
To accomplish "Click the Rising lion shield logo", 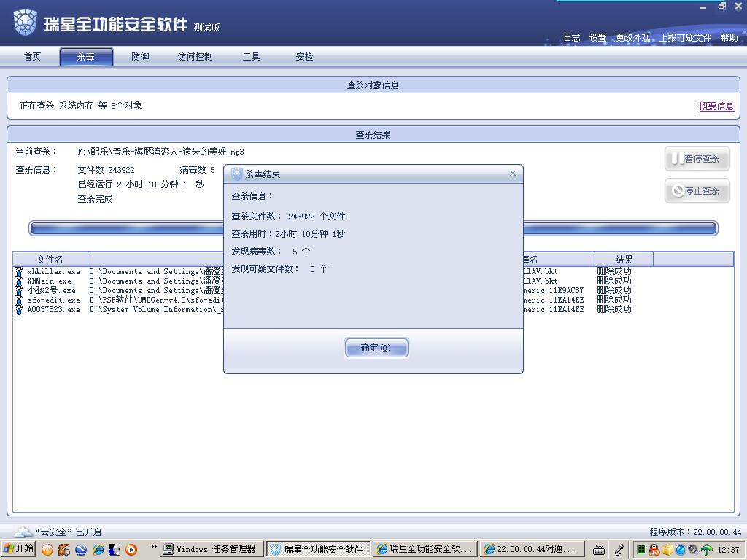I will tap(25, 23).
